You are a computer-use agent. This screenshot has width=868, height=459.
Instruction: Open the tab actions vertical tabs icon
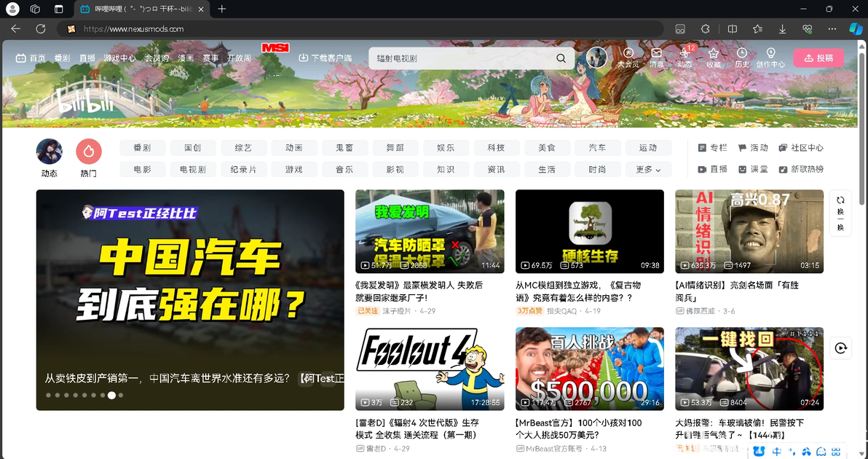pyautogui.click(x=59, y=9)
